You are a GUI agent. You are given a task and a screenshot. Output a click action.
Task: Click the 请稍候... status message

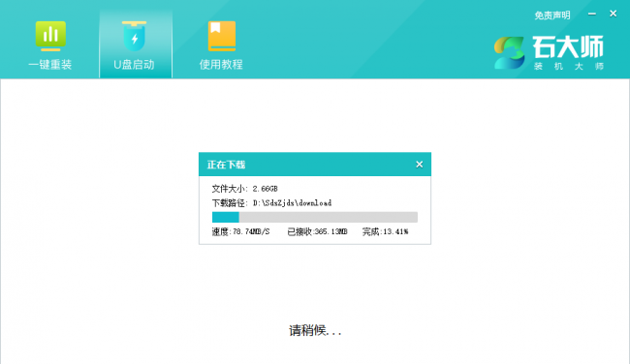coord(315,330)
